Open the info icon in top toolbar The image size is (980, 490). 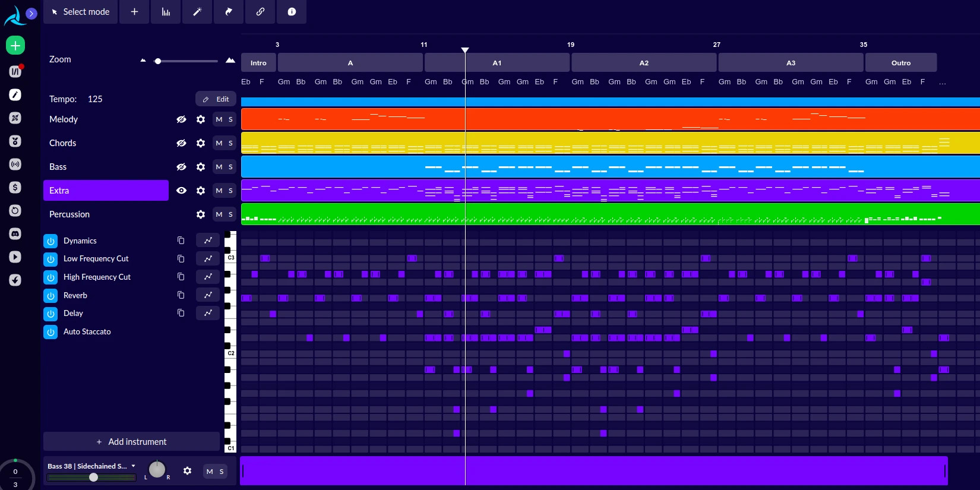point(292,12)
